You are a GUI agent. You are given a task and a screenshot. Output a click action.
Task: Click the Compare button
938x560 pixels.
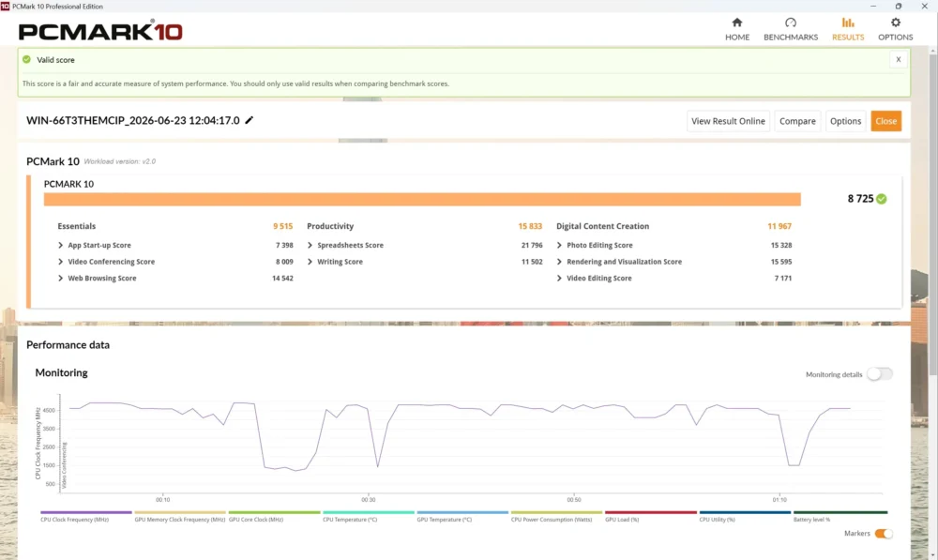(x=797, y=121)
